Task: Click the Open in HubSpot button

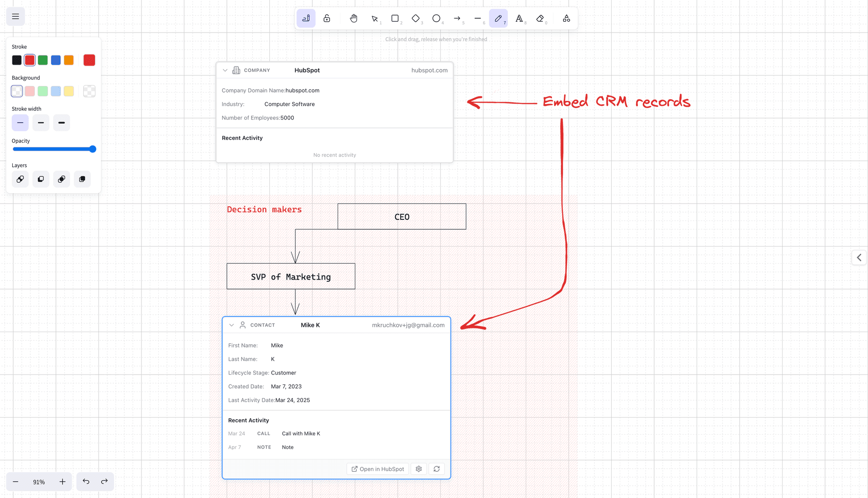Action: pos(377,469)
